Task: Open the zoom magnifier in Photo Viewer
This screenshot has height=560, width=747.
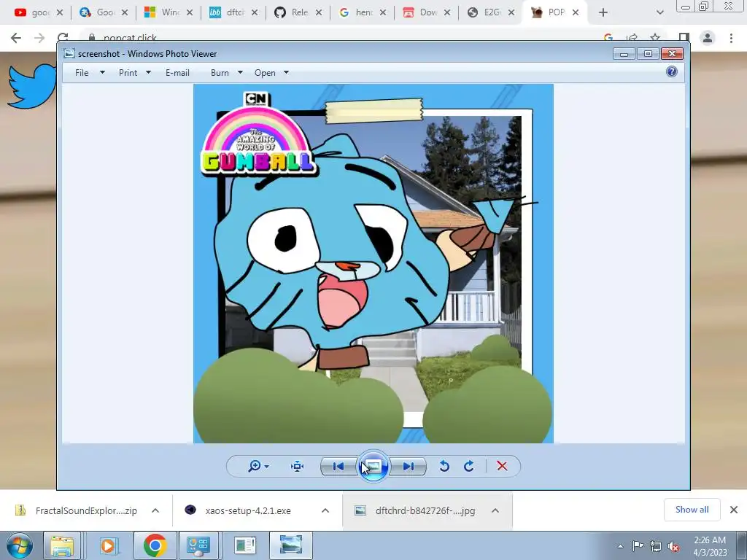Action: pyautogui.click(x=255, y=466)
